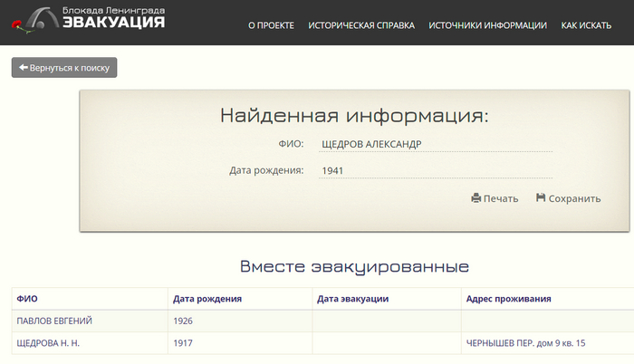Click the ФИО field value ЩЕДРОВ АЛЕКСАНДР
The image size is (634, 364).
[371, 144]
